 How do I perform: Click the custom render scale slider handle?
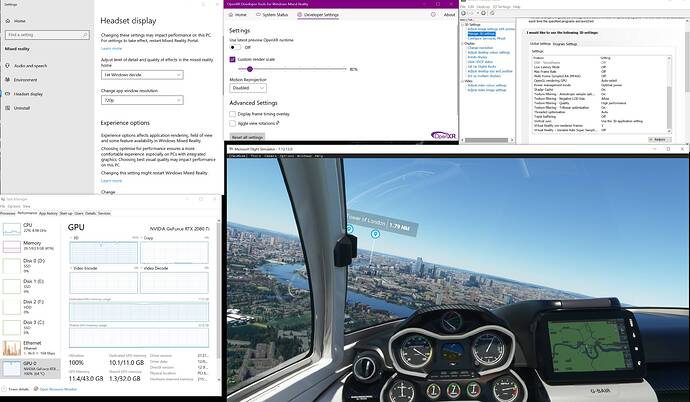[x=250, y=69]
